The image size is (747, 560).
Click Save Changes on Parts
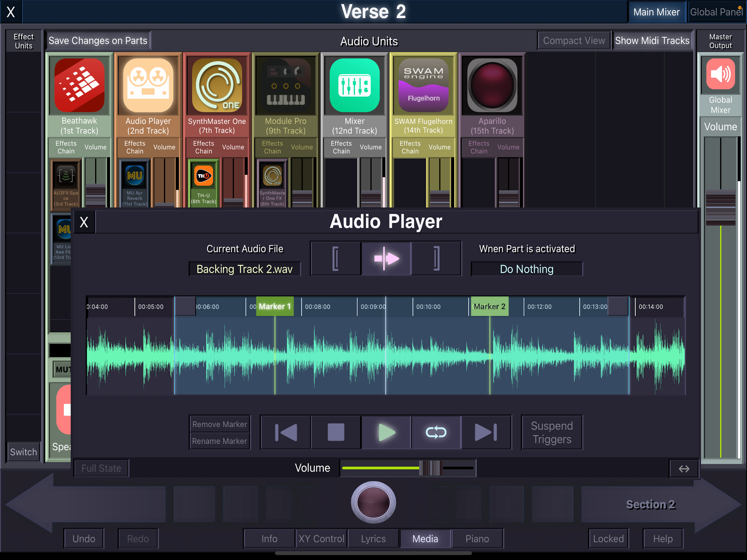pos(98,40)
